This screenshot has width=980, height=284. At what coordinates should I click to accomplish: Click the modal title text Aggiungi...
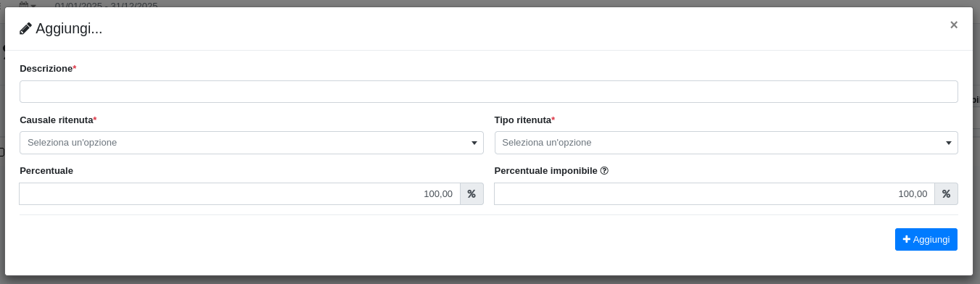69,29
